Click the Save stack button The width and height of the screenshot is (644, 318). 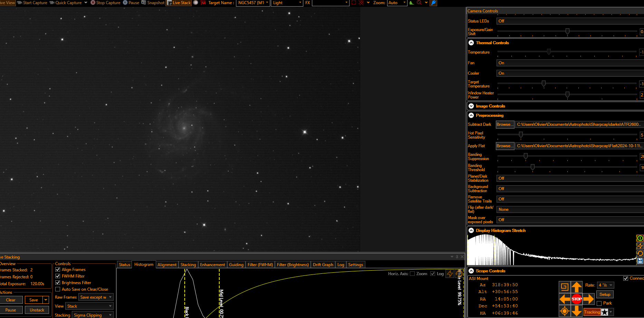(33, 300)
